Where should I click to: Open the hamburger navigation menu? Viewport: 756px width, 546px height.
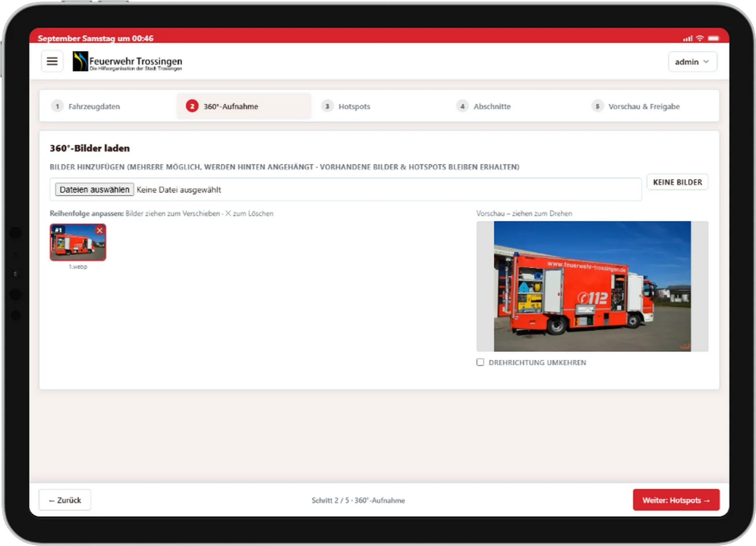pos(52,61)
